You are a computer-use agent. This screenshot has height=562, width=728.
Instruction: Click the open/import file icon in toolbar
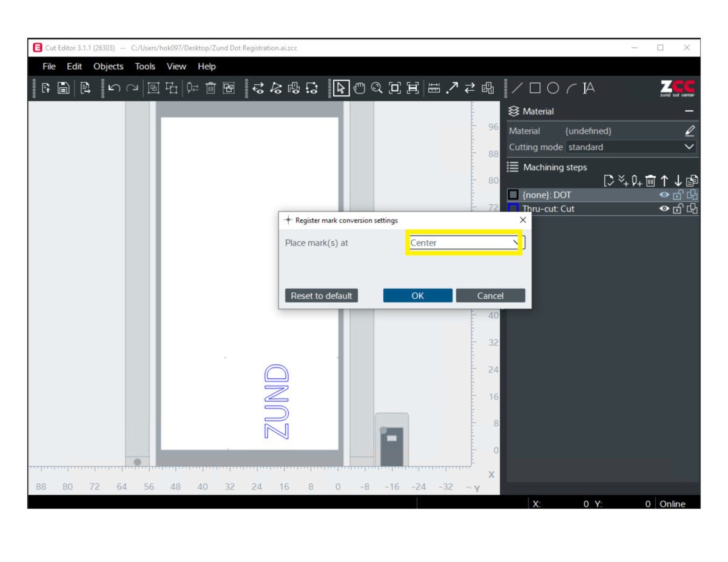click(x=46, y=89)
